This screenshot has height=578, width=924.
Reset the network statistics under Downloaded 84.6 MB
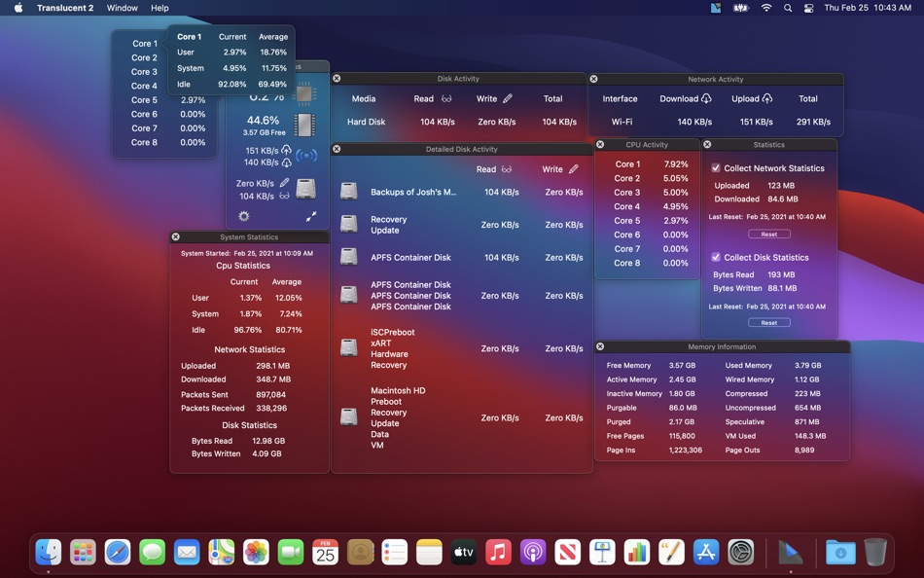tap(769, 235)
